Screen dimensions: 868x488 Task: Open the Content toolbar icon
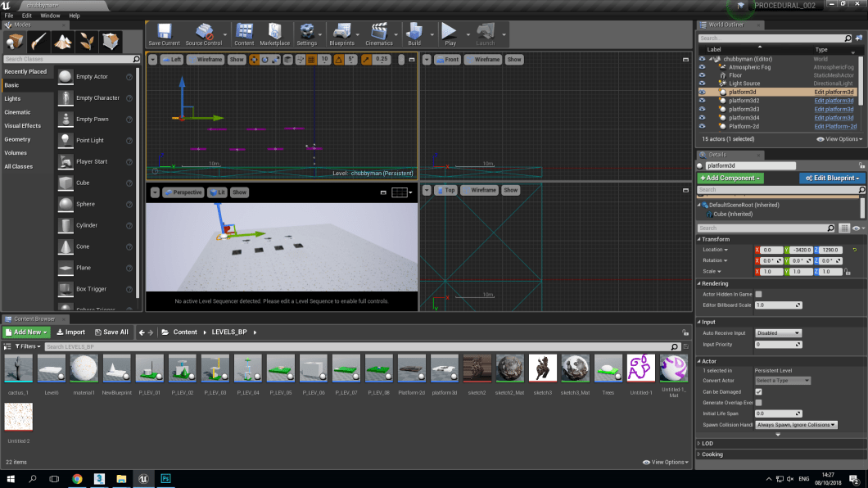[x=244, y=34]
